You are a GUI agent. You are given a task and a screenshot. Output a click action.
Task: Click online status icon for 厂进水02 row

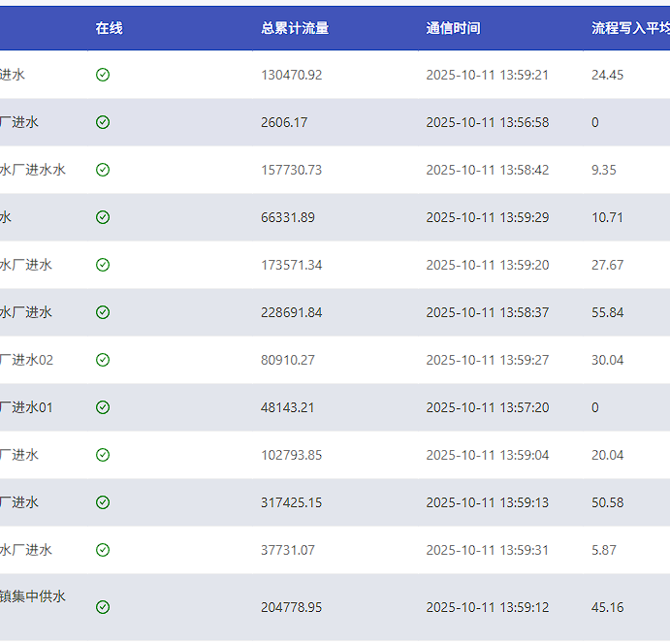point(103,360)
